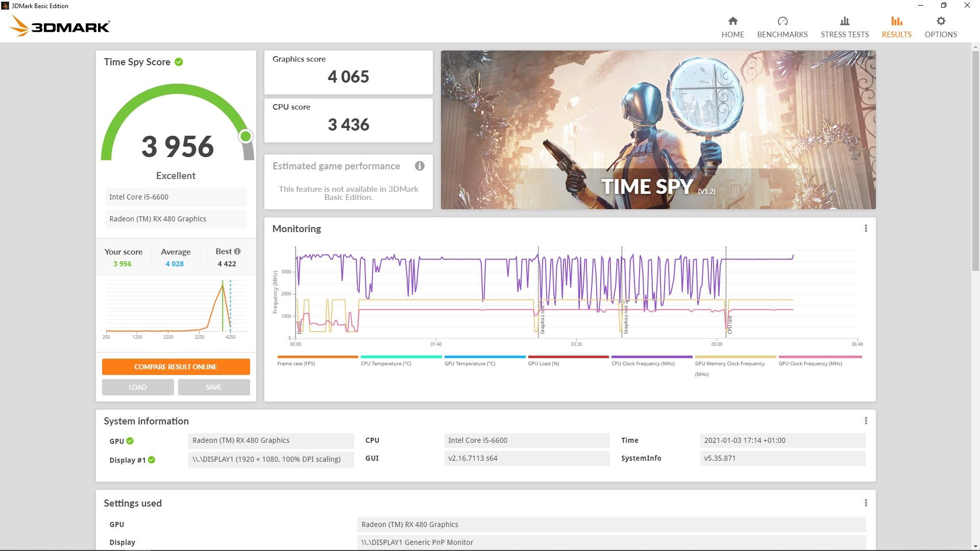The image size is (980, 551).
Task: Click the green check next to GPU label
Action: [x=130, y=441]
